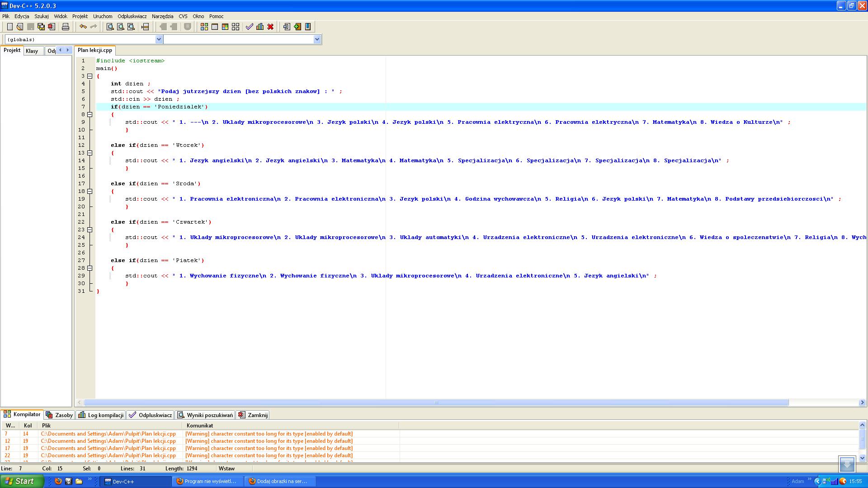Open the Edycja menu
This screenshot has height=488, width=868.
click(22, 16)
